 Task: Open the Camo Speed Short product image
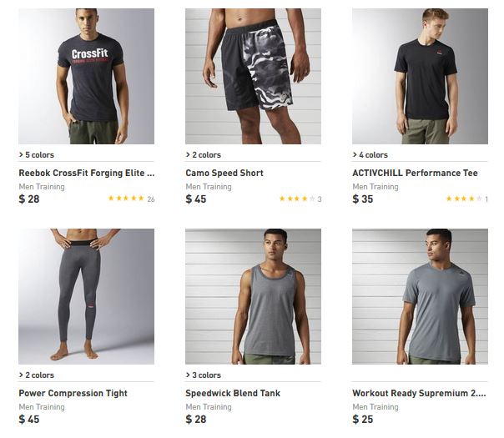(x=253, y=76)
